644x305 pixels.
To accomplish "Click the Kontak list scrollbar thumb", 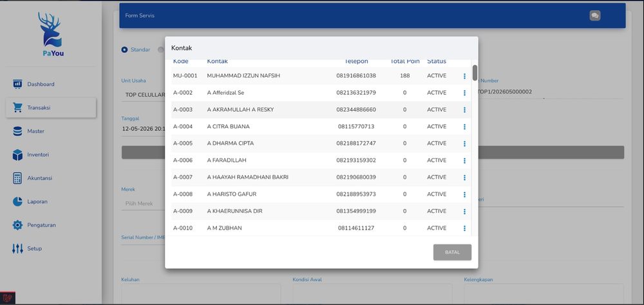I will [475, 73].
